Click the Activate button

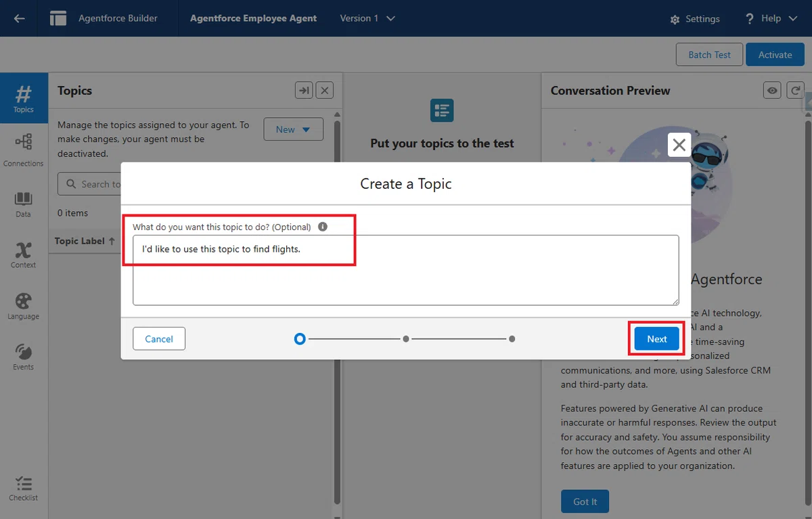(x=775, y=55)
